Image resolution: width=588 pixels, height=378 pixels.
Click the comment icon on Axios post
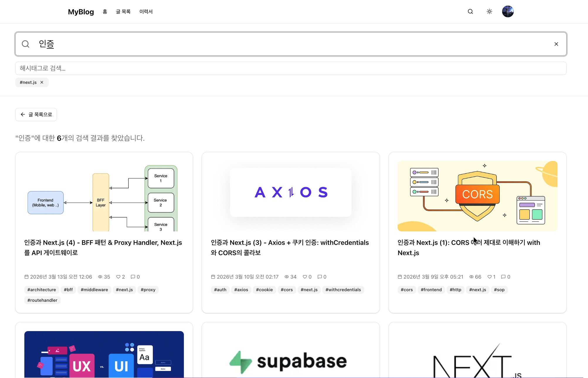click(320, 277)
